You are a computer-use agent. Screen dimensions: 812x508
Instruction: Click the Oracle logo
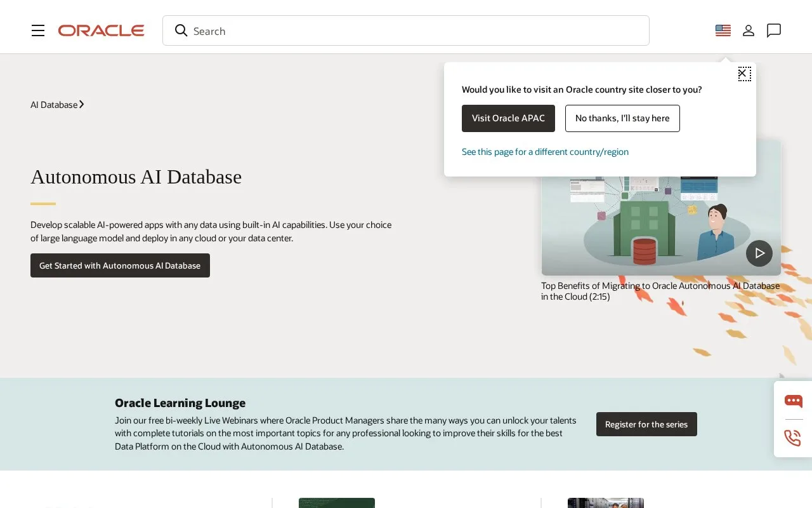tap(101, 30)
